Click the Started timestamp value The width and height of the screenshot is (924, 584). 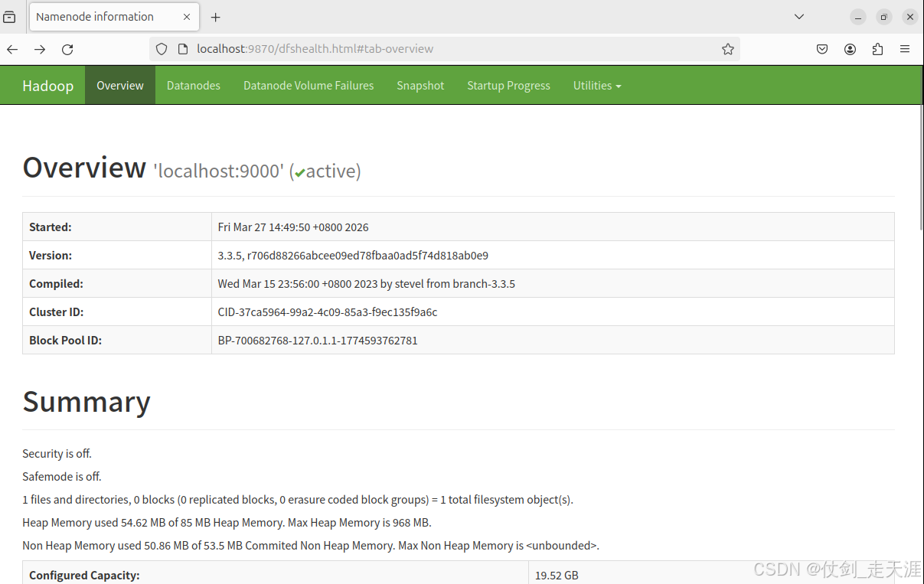(x=293, y=227)
